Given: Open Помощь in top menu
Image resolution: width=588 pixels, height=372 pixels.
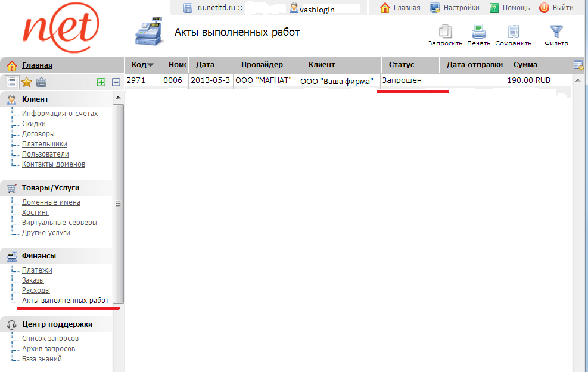Looking at the screenshot, I should (515, 8).
